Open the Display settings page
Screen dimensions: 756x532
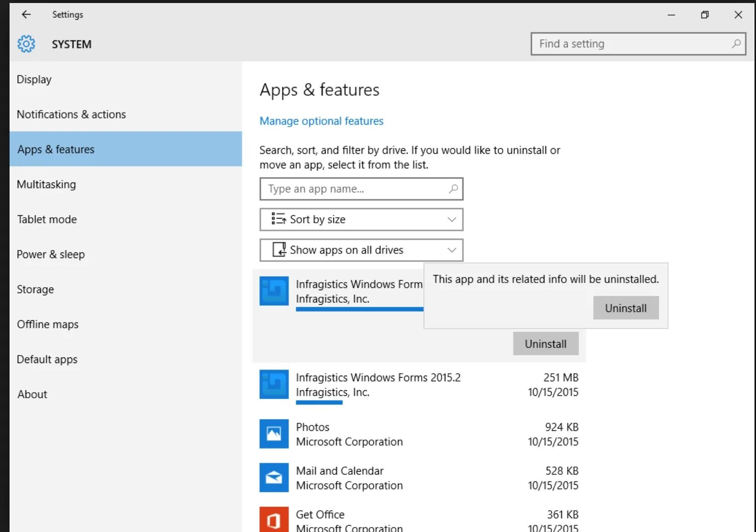point(126,79)
